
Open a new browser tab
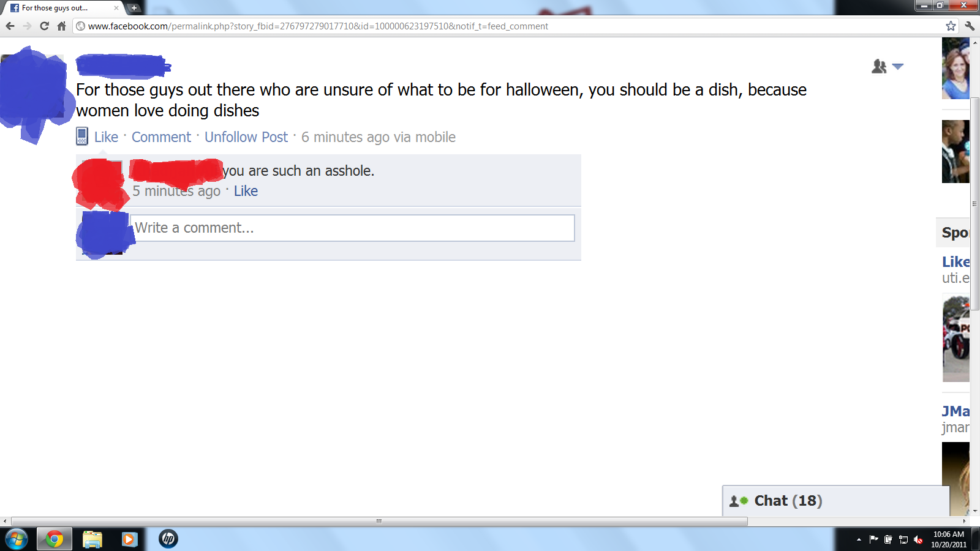134,8
